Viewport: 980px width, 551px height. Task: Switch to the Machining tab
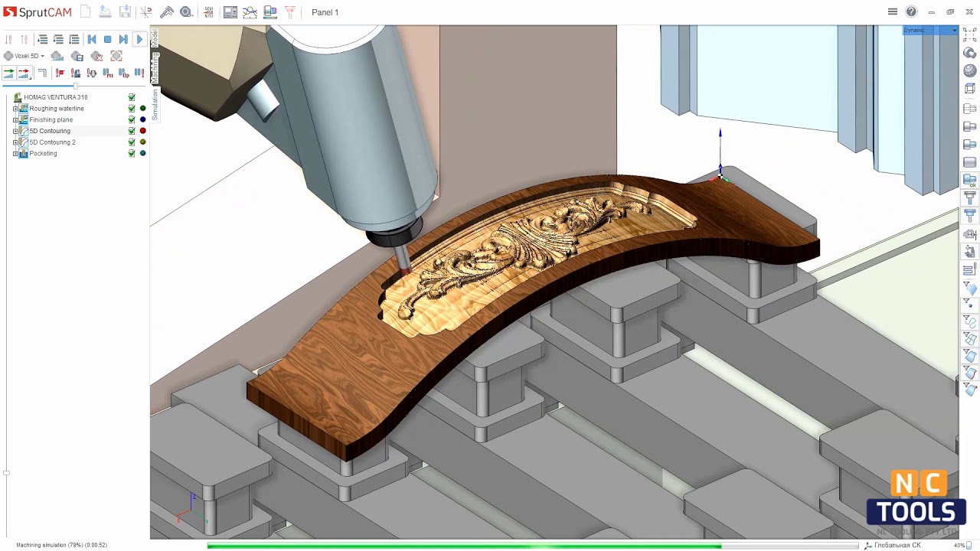coord(155,68)
